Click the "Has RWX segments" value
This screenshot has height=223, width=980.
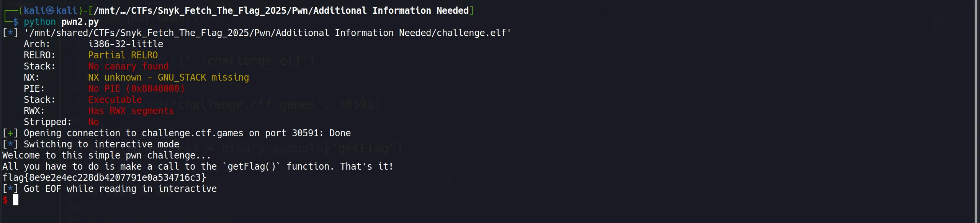[x=131, y=111]
